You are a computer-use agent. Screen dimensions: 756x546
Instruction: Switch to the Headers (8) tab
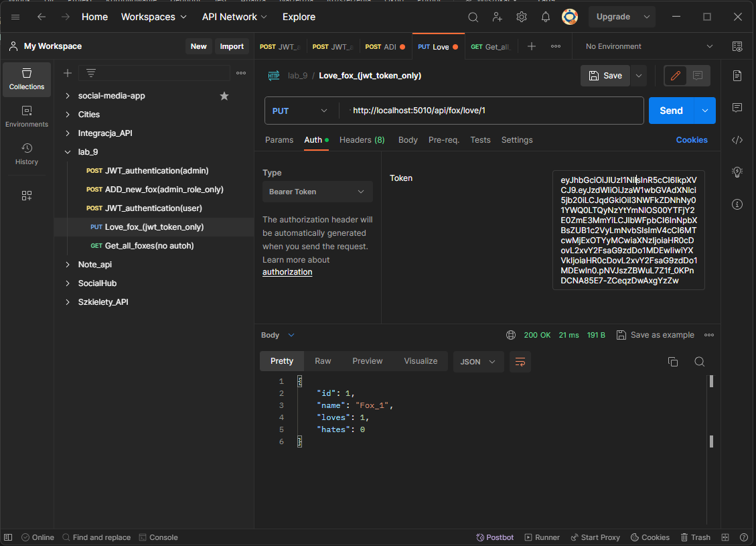click(x=362, y=140)
